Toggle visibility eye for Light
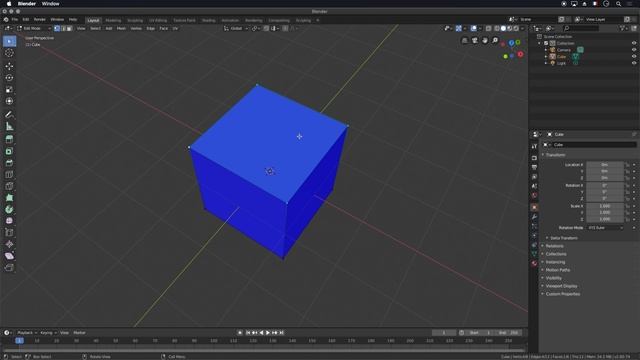Image resolution: width=640 pixels, height=360 pixels. [634, 63]
